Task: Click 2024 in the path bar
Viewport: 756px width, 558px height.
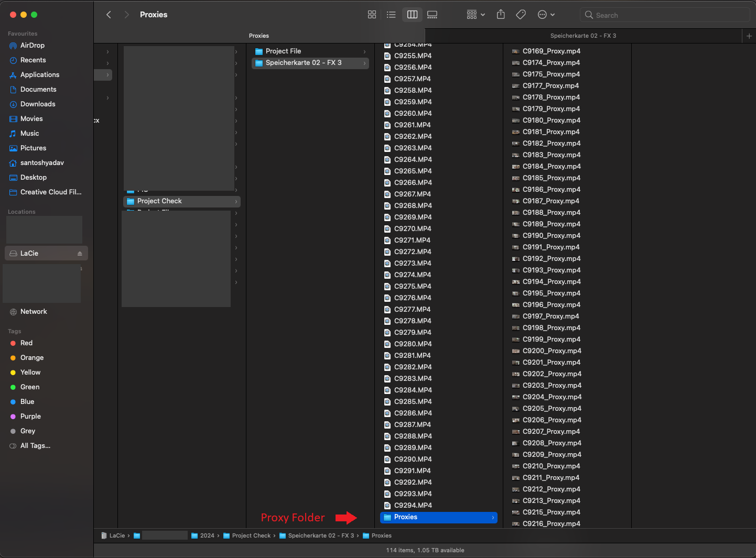Action: [x=203, y=535]
